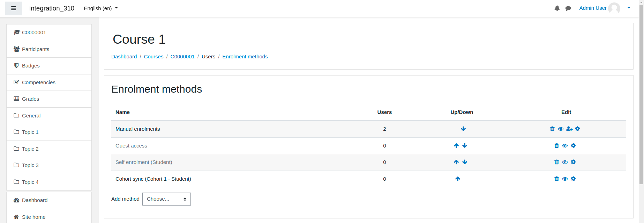Enable Guest access via crossed eye
The image size is (644, 223).
click(565, 146)
